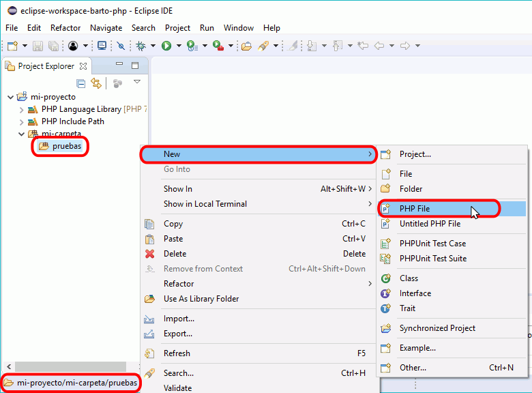The width and height of the screenshot is (532, 393).
Task: Close the Project Explorer tab
Action: (83, 66)
